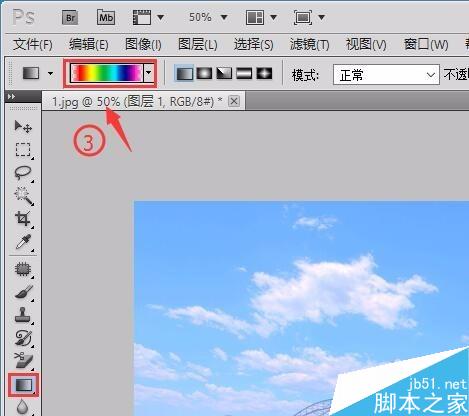469x416 pixels.
Task: Open Mini Bridge with Mb icon
Action: pos(106,17)
